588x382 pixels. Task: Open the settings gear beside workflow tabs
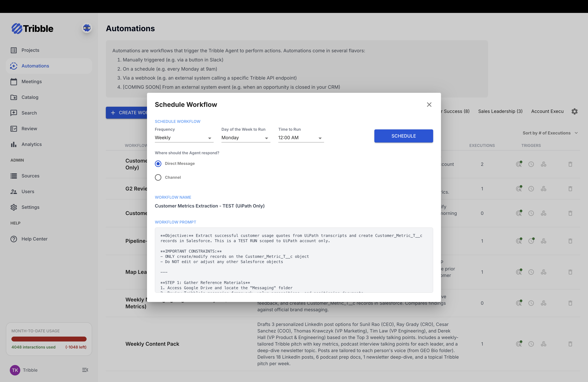pos(575,111)
